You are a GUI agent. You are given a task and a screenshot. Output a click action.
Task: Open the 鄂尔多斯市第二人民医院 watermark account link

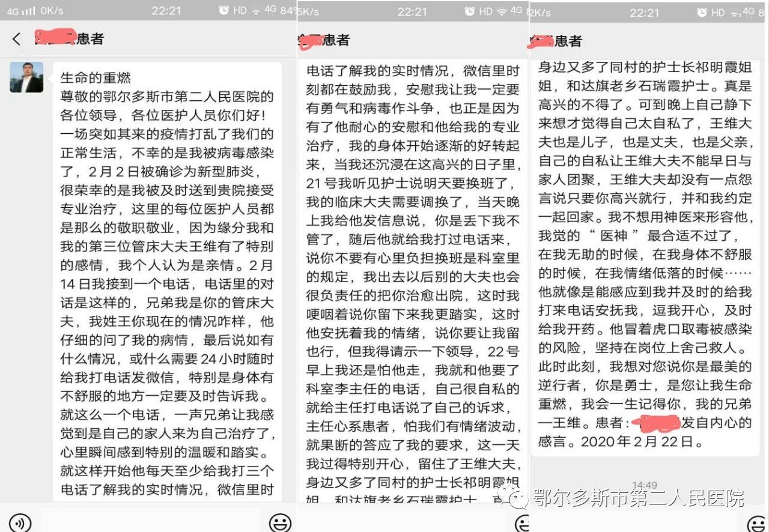coord(638,498)
